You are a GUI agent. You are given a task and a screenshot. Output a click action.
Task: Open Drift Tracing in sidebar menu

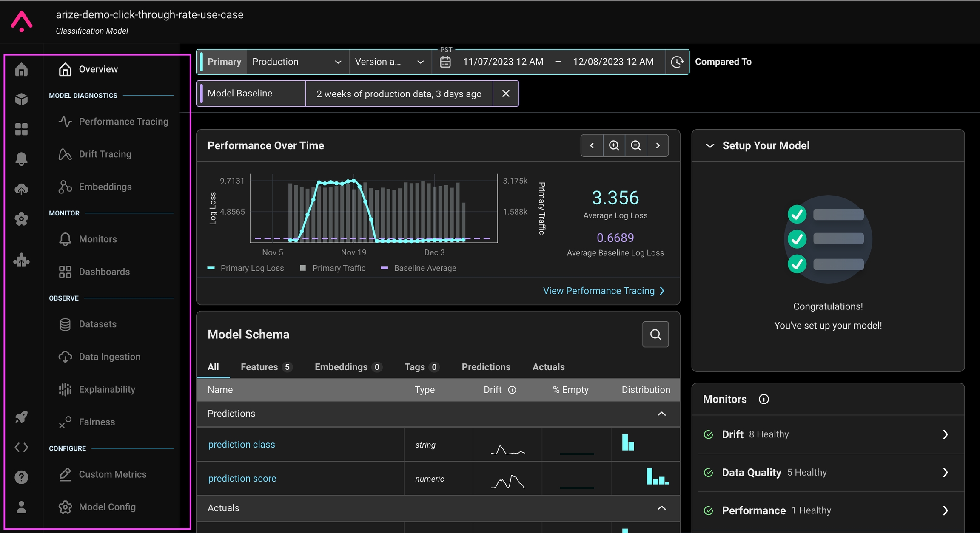(105, 154)
